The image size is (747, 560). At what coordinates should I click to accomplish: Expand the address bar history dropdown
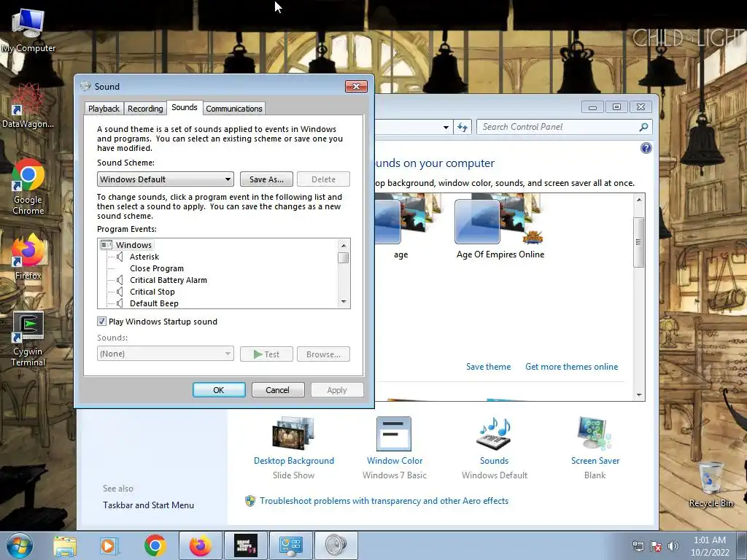[446, 127]
